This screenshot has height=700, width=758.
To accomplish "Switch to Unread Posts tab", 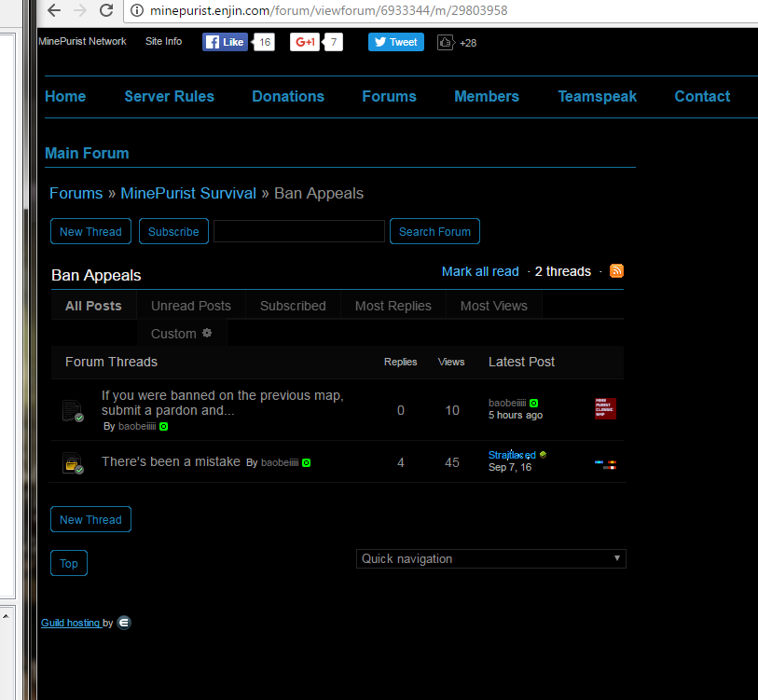I will (x=191, y=306).
